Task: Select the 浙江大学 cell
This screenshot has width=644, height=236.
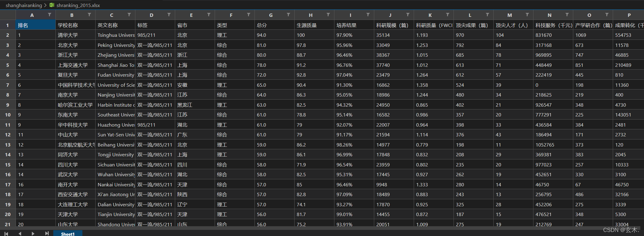Action: 75,55
